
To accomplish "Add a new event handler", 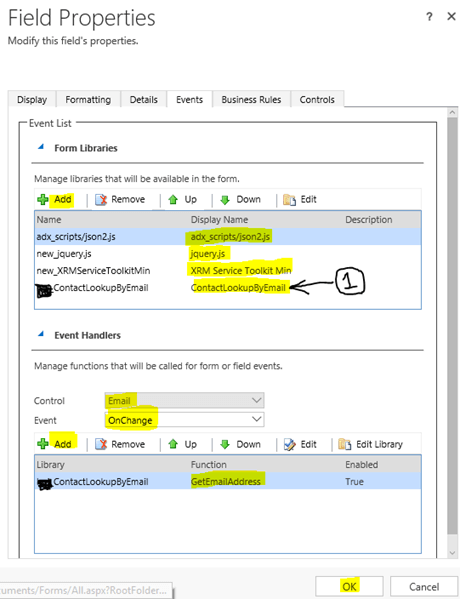I will pos(54,444).
